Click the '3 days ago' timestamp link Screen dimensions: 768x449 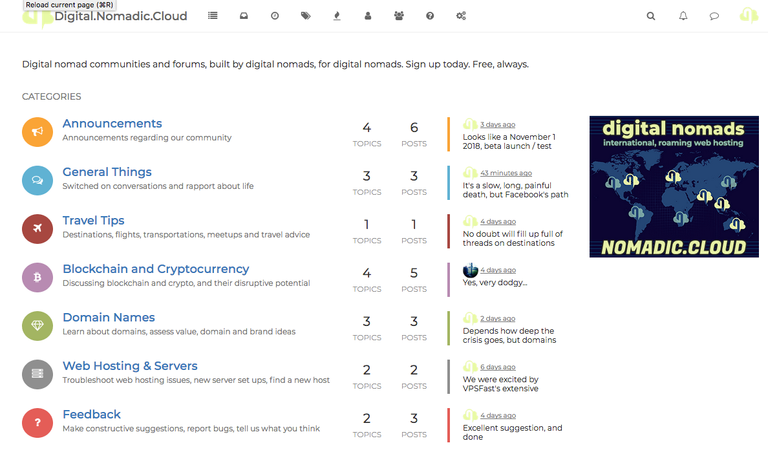498,125
